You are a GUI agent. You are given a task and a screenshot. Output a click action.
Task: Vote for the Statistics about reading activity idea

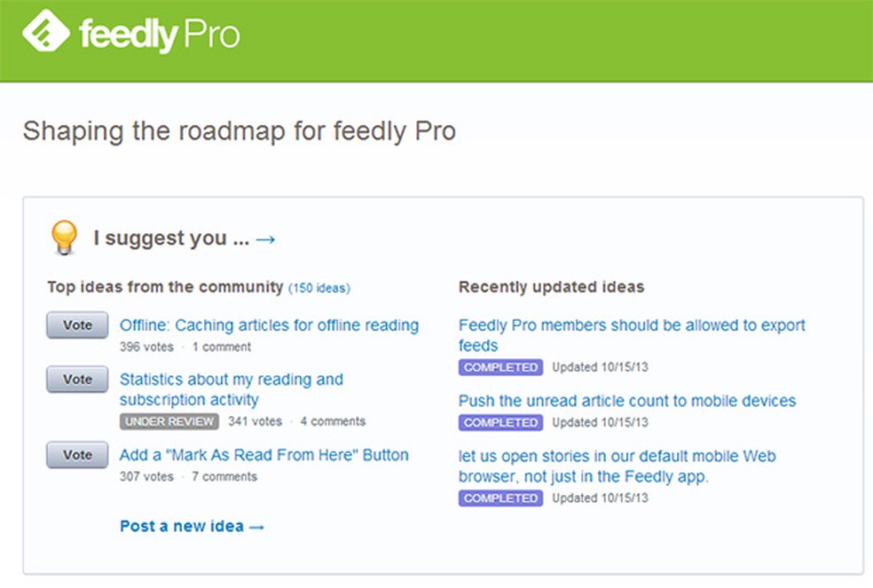pos(76,379)
